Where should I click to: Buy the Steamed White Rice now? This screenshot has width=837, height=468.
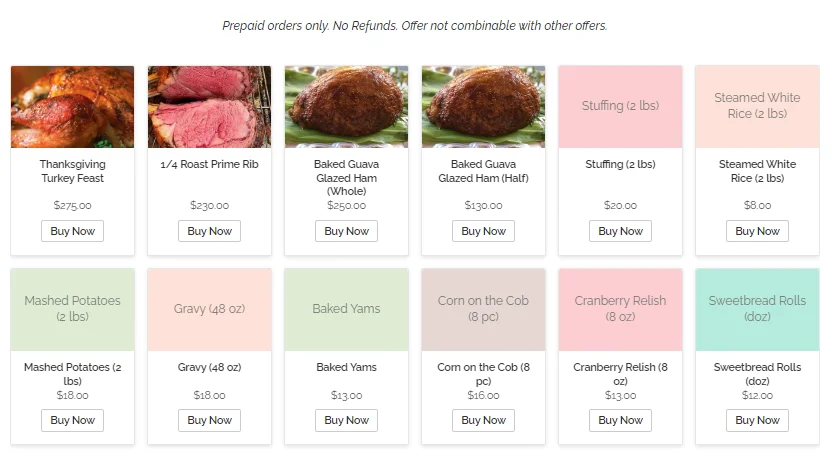[757, 231]
